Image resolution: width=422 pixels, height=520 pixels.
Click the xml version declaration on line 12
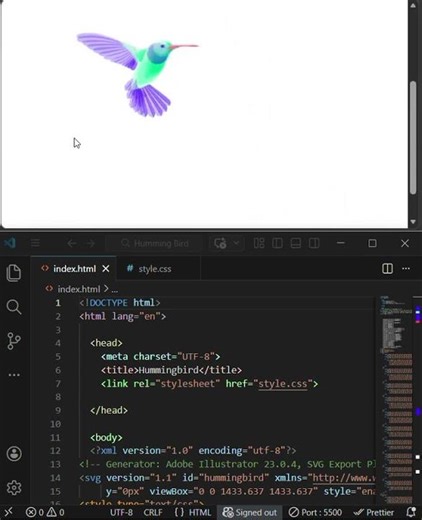tap(193, 451)
